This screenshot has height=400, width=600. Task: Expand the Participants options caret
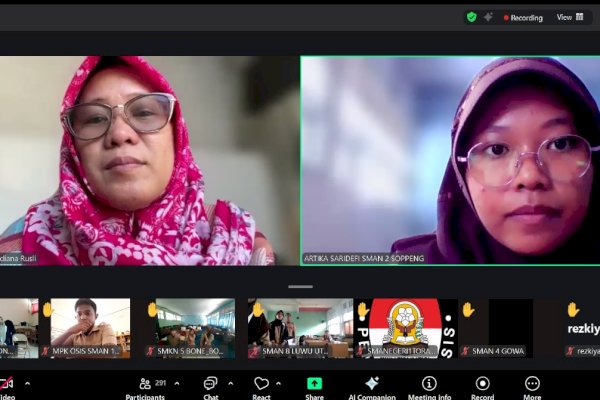(177, 383)
